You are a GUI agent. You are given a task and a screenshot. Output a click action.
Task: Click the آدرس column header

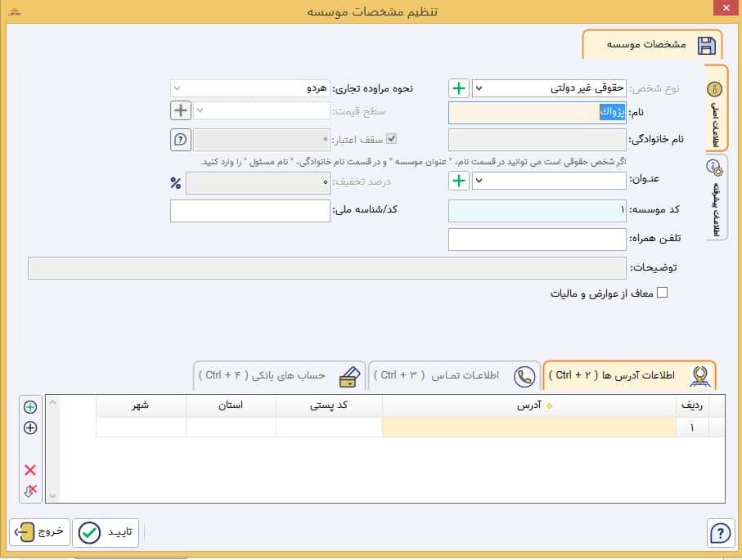tap(529, 406)
